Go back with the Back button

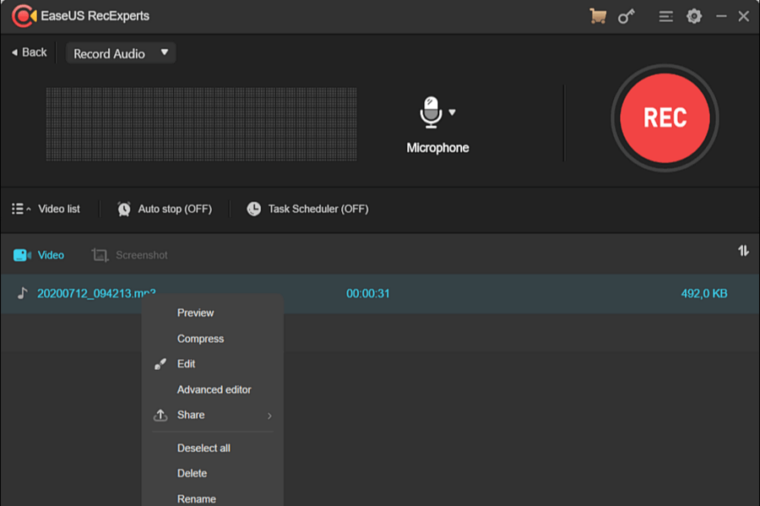pyautogui.click(x=29, y=52)
